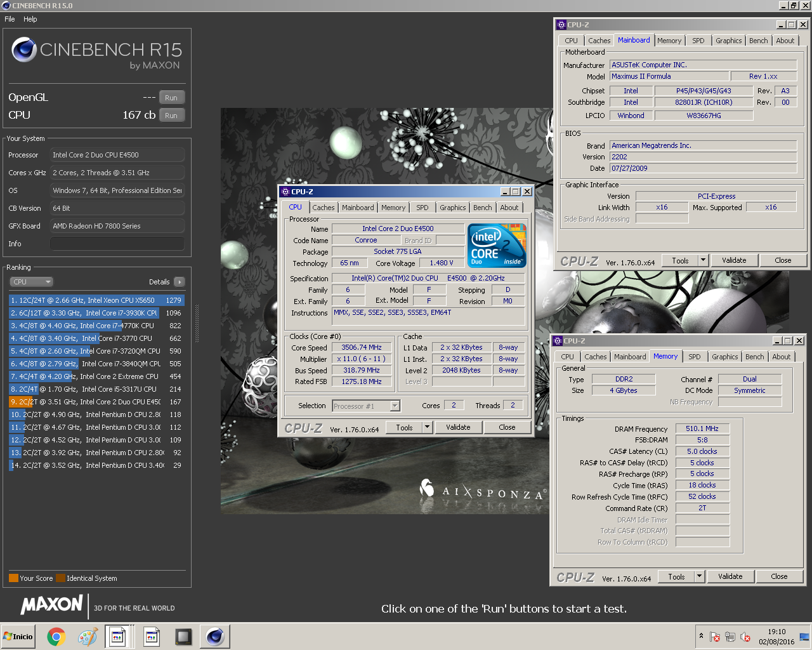Click the Multiplier value x 11.0
Image resolution: width=812 pixels, height=650 pixels.
(x=362, y=359)
